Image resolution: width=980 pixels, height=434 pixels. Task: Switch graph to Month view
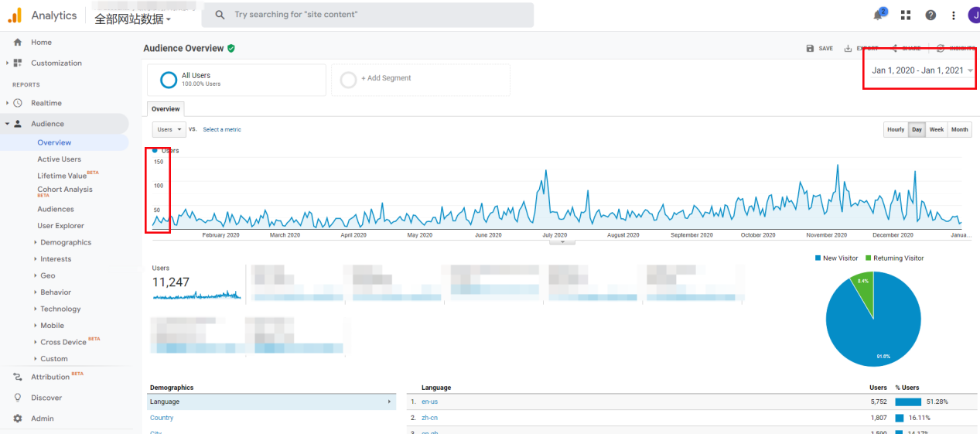pyautogui.click(x=959, y=130)
